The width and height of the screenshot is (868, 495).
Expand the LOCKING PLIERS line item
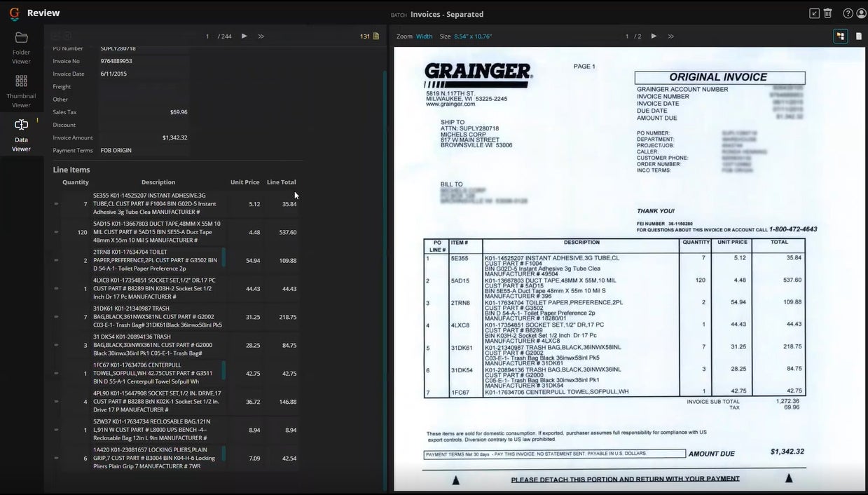click(57, 458)
